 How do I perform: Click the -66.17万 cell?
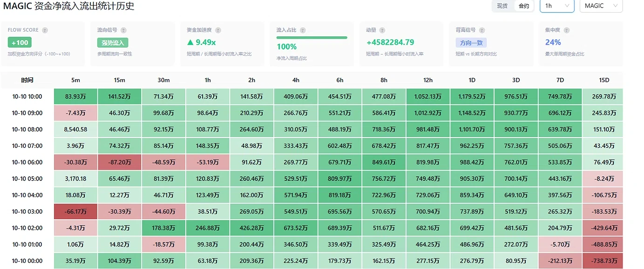75,211
